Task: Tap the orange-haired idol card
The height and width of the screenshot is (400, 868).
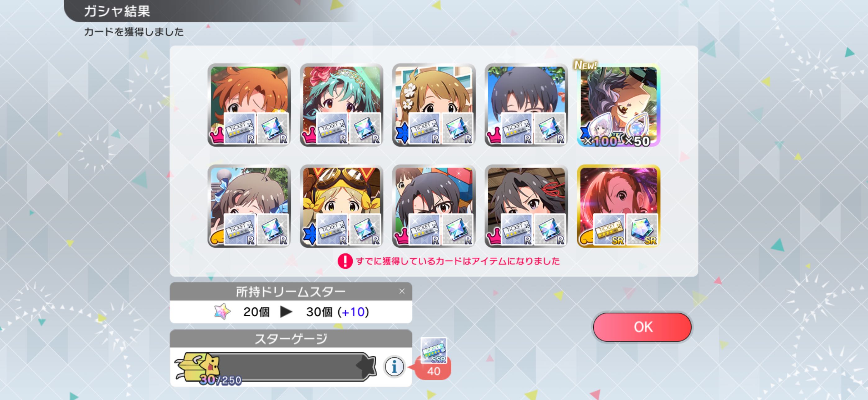Action: [x=249, y=105]
